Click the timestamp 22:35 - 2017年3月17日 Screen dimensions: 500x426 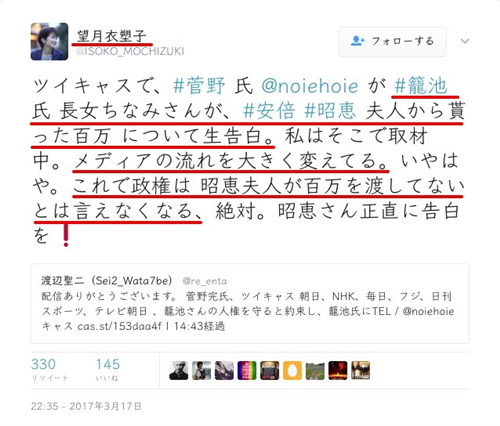pos(86,406)
